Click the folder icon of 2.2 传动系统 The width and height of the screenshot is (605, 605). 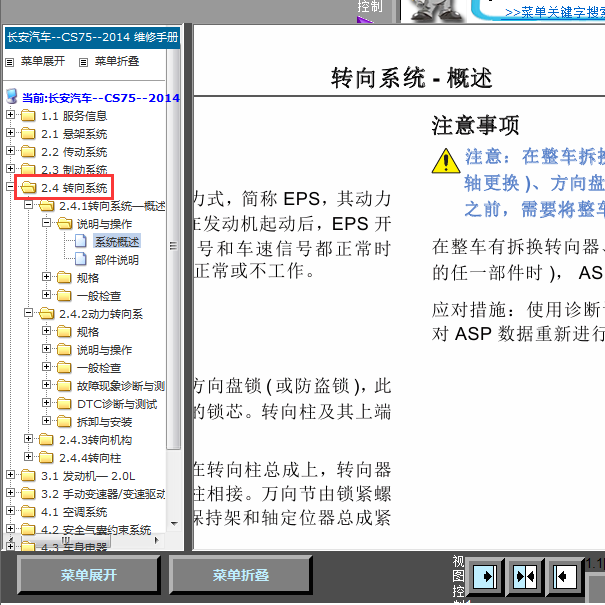28,152
